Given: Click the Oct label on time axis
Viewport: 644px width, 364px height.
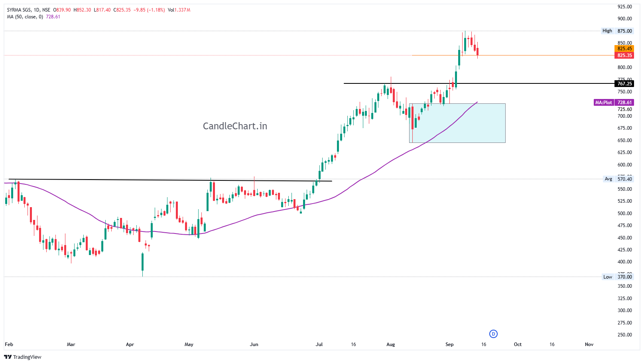Looking at the screenshot, I should (x=518, y=344).
